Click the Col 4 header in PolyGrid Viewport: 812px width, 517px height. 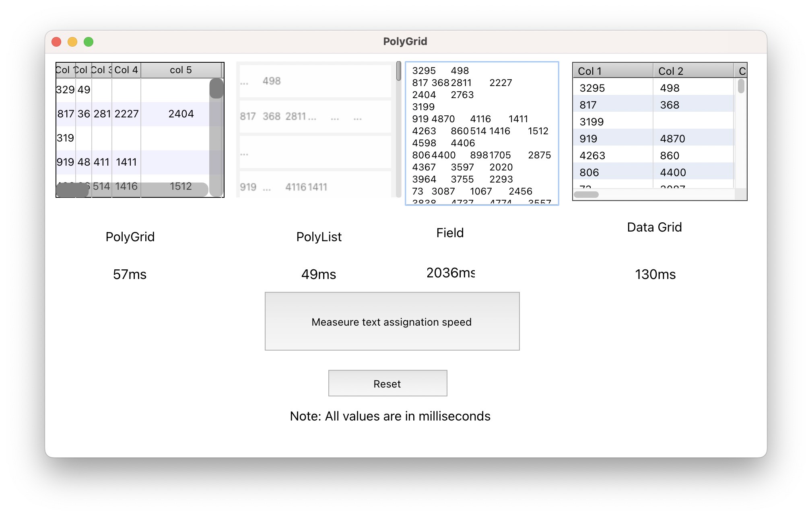126,70
